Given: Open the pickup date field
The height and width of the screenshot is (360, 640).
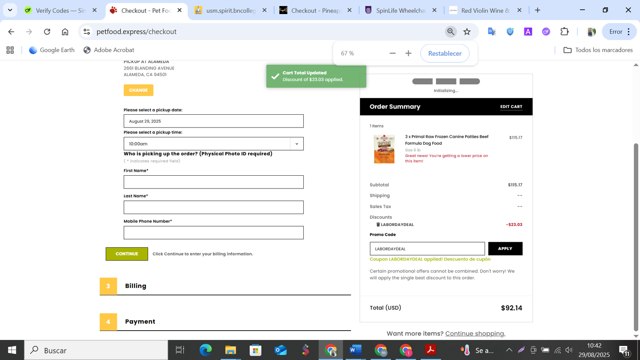Looking at the screenshot, I should click(213, 121).
